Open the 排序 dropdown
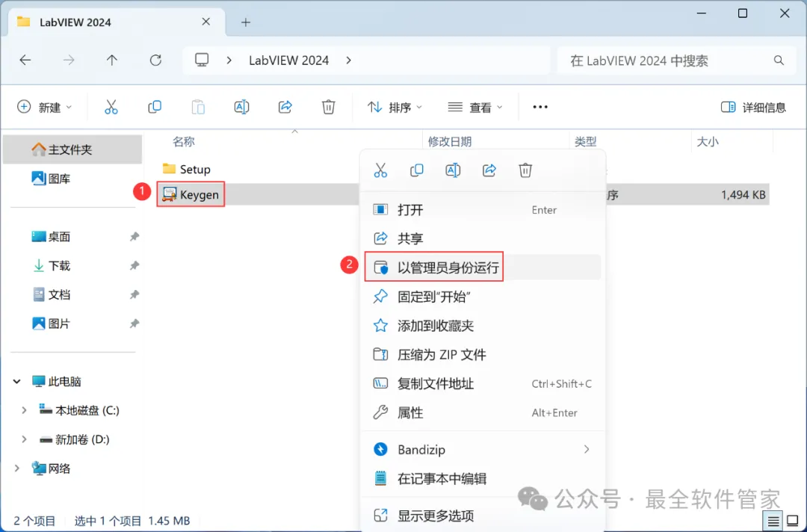This screenshot has height=532, width=807. coord(395,107)
